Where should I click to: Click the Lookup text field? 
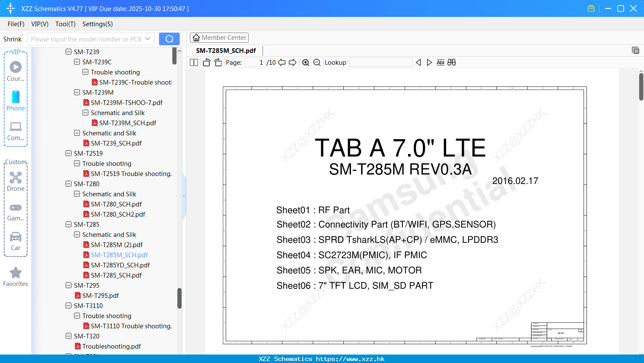coord(381,63)
